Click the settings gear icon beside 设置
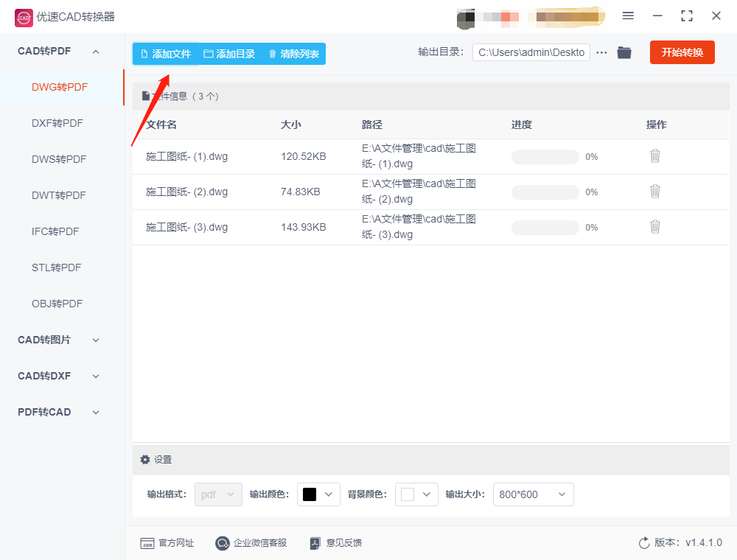Image resolution: width=737 pixels, height=560 pixels. coord(145,460)
